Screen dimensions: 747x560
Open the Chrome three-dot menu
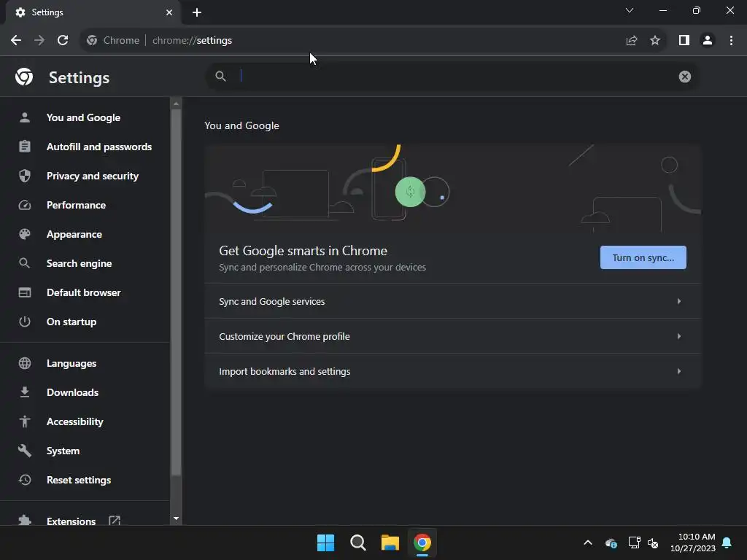coord(731,41)
